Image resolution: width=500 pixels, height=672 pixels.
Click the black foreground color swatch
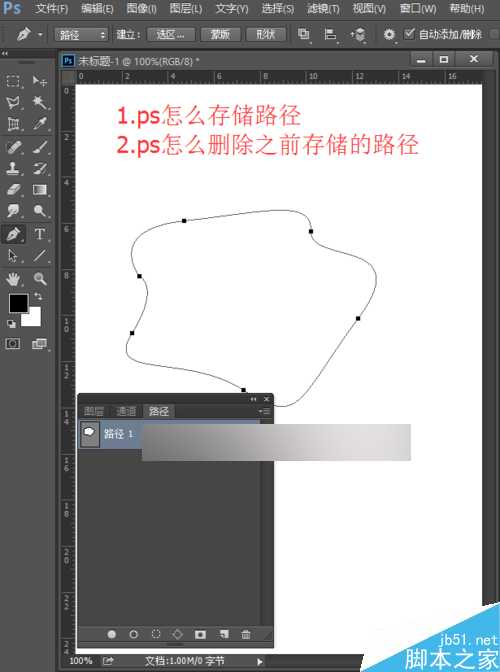(18, 303)
